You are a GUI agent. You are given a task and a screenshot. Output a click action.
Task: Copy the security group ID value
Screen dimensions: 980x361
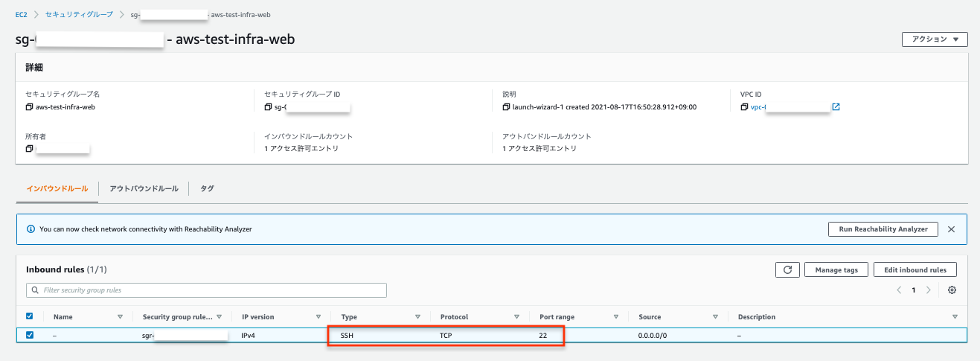click(x=269, y=107)
